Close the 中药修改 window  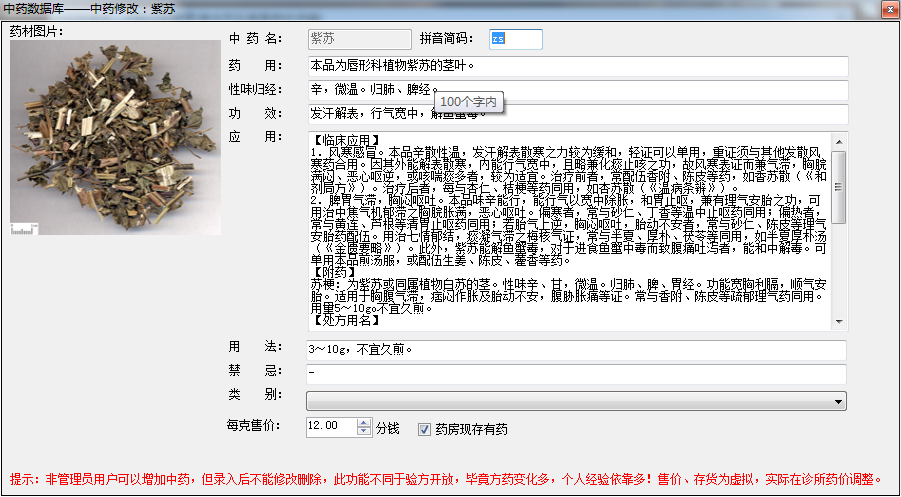(x=884, y=9)
